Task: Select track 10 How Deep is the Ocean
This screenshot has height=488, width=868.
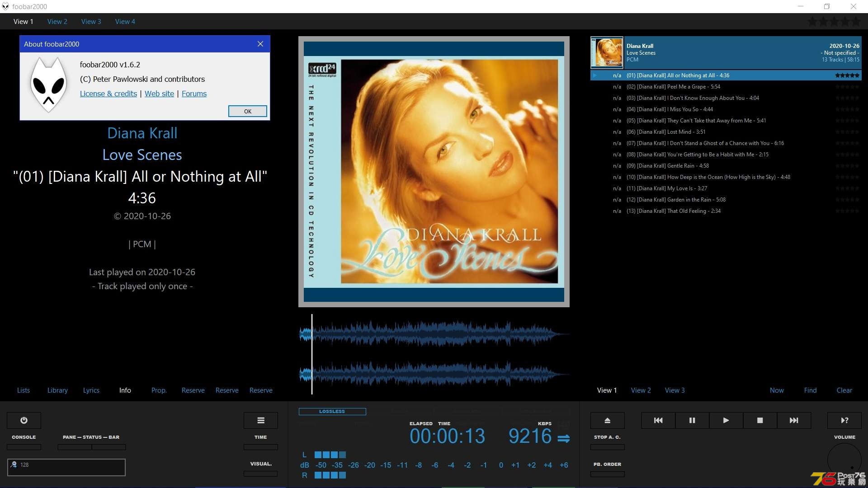Action: click(726, 177)
